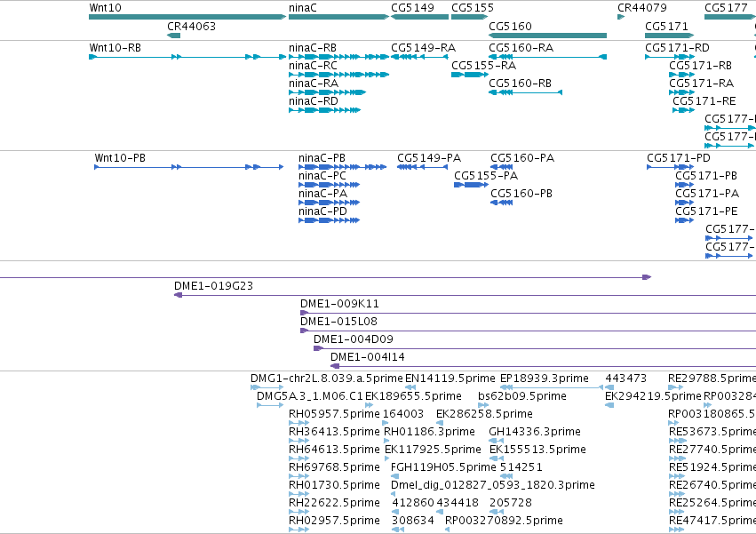756x534 pixels.
Task: Click the EK294219.5prime EST label
Action: coord(653,396)
